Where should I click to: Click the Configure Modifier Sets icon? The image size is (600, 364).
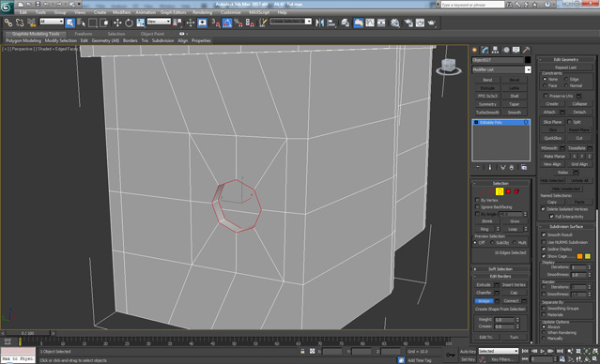524,168
